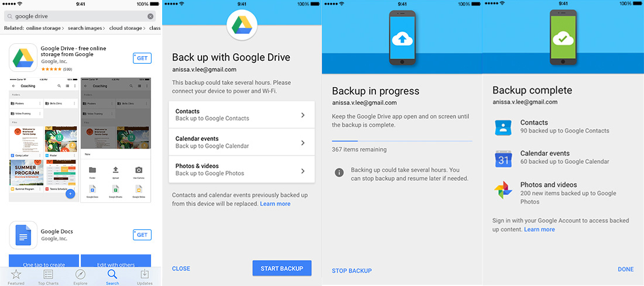This screenshot has width=644, height=286.
Task: Tap the info icon beside backup notice
Action: tap(339, 173)
